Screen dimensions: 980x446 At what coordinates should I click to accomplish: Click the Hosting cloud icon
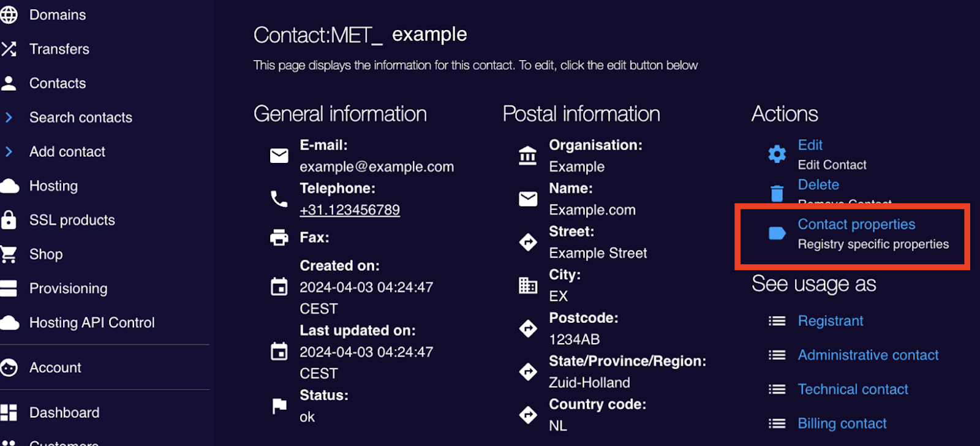click(9, 186)
